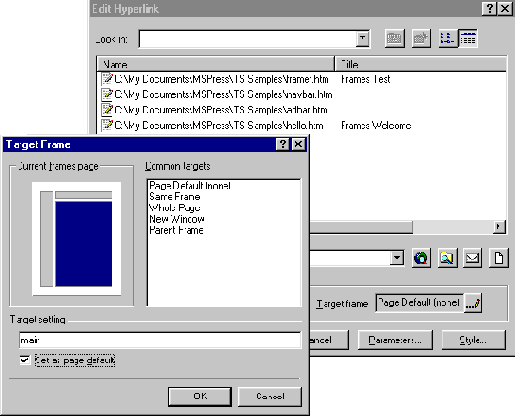Select New Window in Common targets
The height and width of the screenshot is (416, 515).
[177, 219]
